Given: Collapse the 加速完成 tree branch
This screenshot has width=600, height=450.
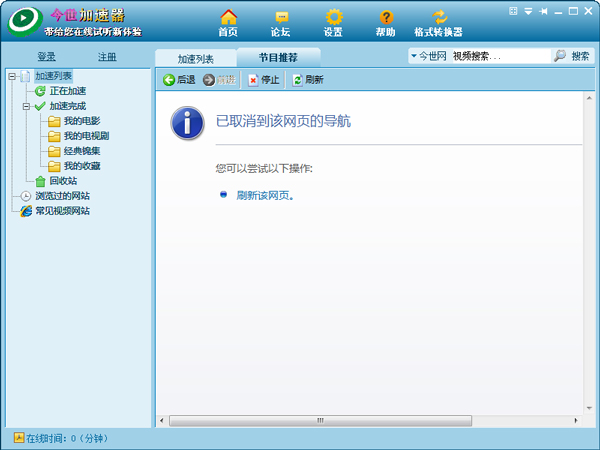Looking at the screenshot, I should [25, 106].
